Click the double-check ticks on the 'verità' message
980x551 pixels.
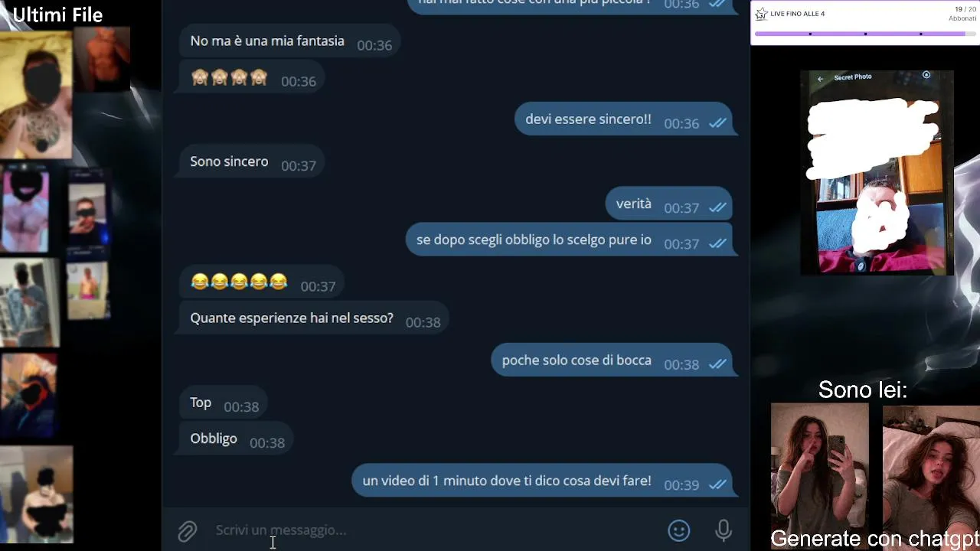pyautogui.click(x=717, y=207)
